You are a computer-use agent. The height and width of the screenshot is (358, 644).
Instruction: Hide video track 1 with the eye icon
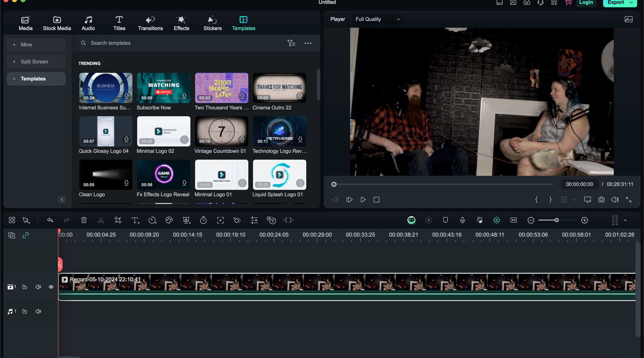tap(51, 287)
